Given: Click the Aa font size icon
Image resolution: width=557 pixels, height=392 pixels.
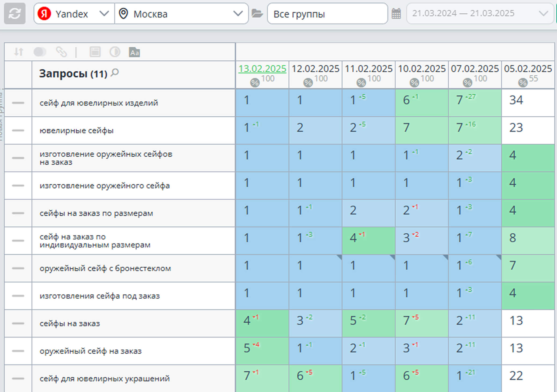Looking at the screenshot, I should coord(134,52).
